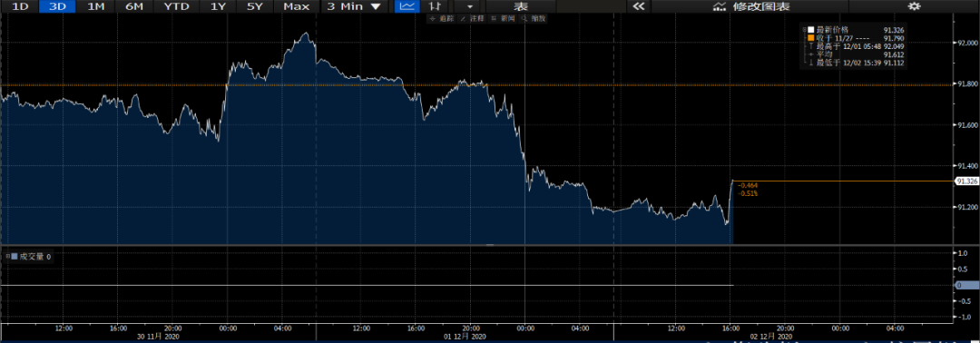This screenshot has width=980, height=343.
Task: Click the 92.000 price axis label
Action: pos(966,44)
